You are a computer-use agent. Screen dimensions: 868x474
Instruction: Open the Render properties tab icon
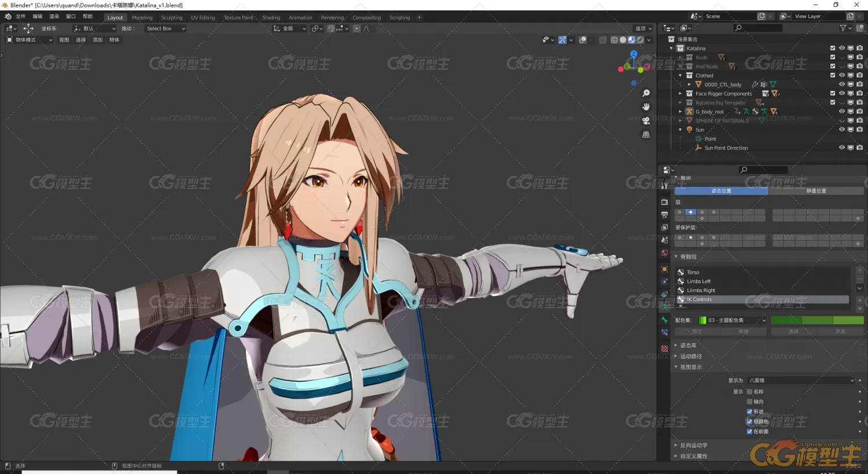pyautogui.click(x=664, y=202)
